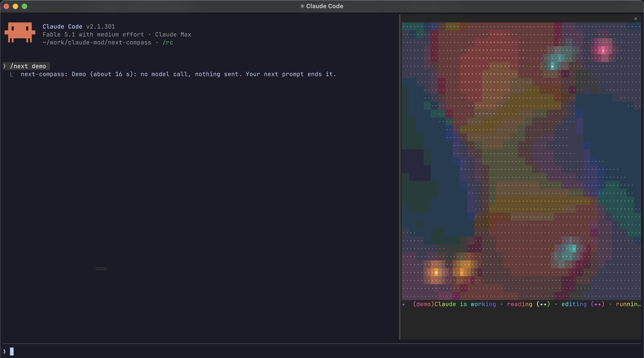Click the 'reading' status entry

520,305
